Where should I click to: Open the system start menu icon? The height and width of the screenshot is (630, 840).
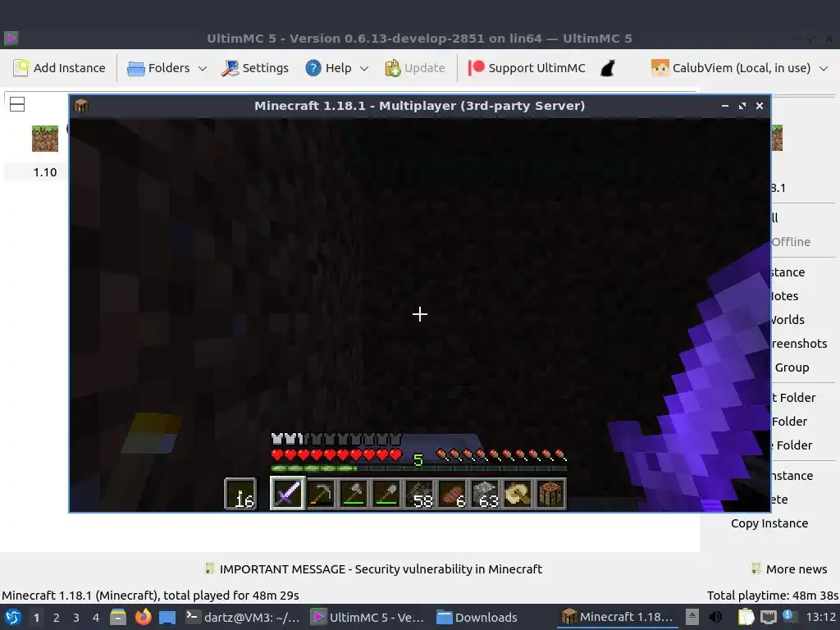click(13, 617)
